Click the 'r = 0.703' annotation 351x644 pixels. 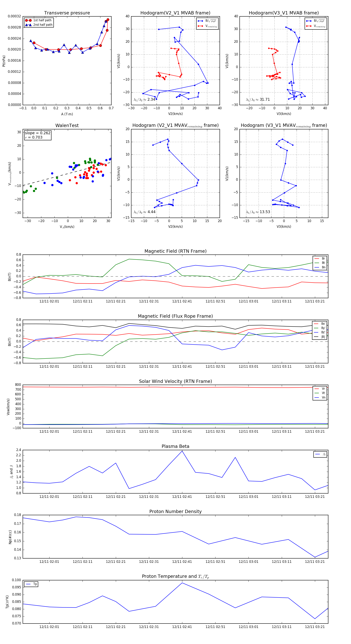34,137
